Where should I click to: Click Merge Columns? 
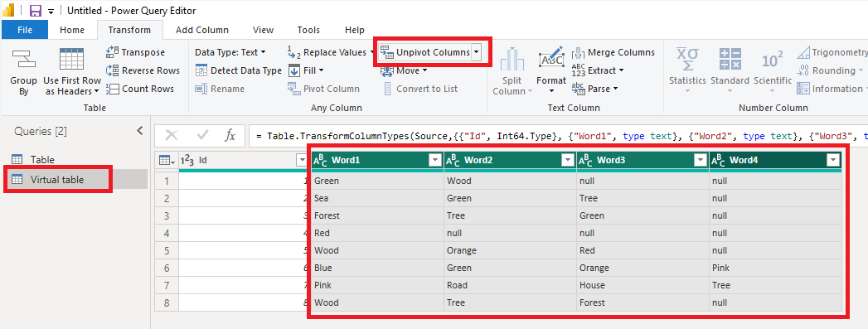(x=613, y=52)
